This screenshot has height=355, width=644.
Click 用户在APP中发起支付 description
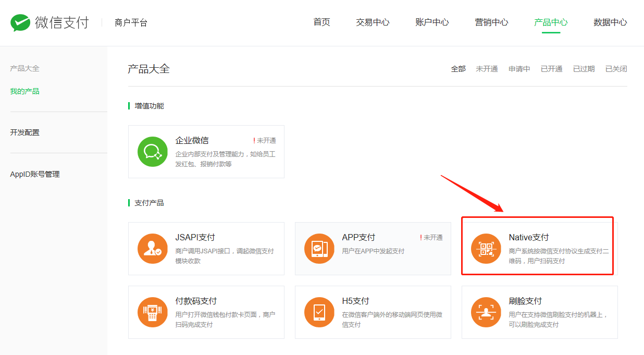tap(374, 251)
